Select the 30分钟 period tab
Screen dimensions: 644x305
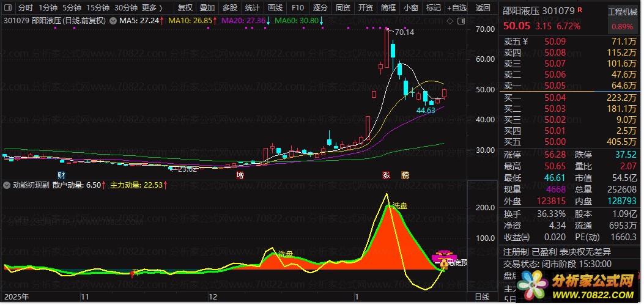pyautogui.click(x=125, y=7)
